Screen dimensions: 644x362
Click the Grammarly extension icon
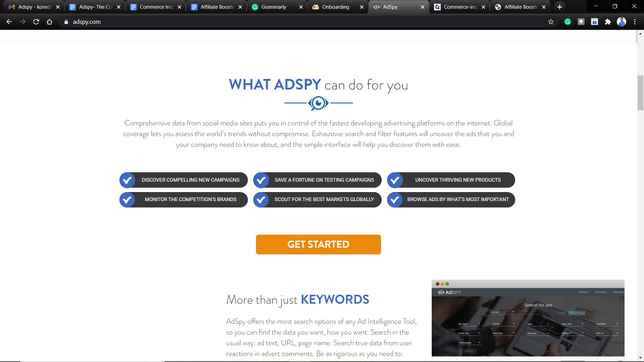pyautogui.click(x=569, y=22)
